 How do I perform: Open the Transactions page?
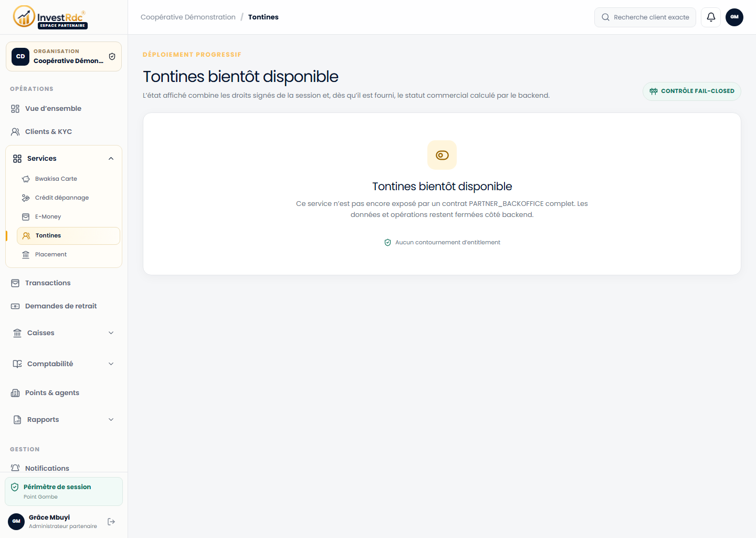64,283
